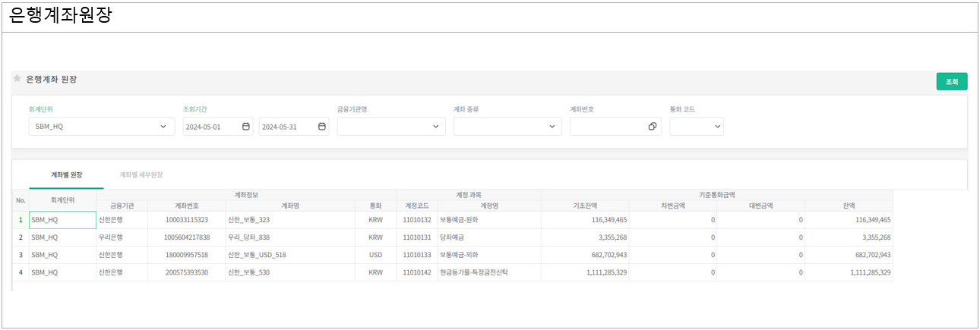The image size is (980, 330).
Task: Click the green 조회 button
Action: 951,81
